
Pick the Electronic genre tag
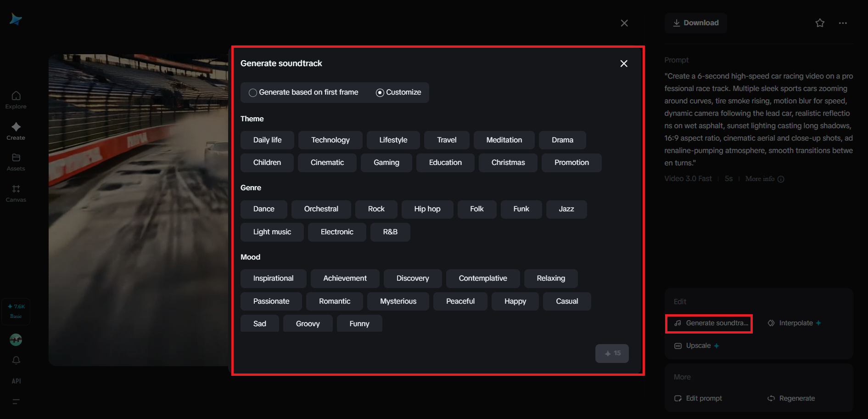click(337, 232)
